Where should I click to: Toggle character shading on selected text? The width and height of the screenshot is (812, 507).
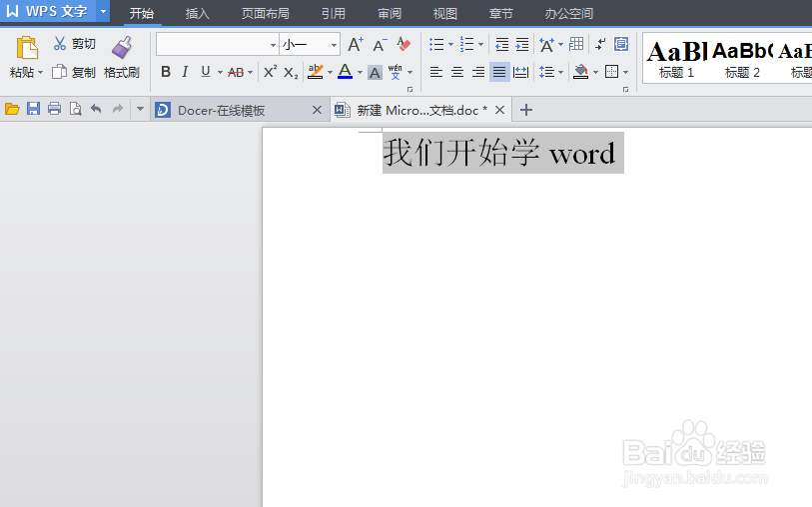tap(375, 73)
